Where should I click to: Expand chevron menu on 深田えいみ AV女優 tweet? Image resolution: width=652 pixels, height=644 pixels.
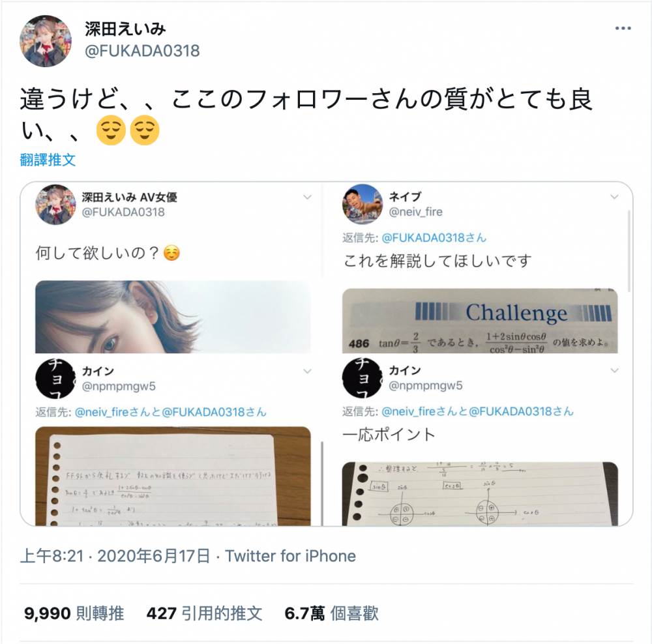tap(307, 197)
